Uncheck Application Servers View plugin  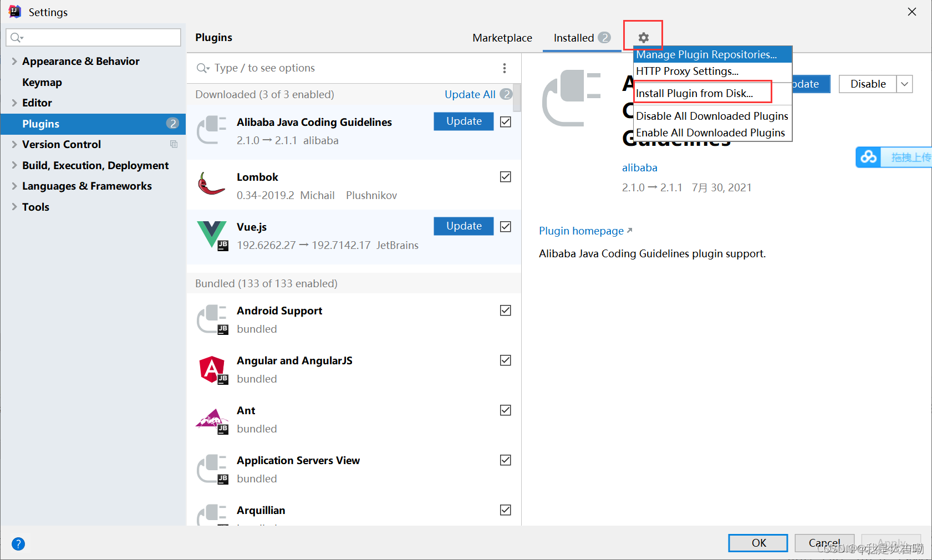506,460
